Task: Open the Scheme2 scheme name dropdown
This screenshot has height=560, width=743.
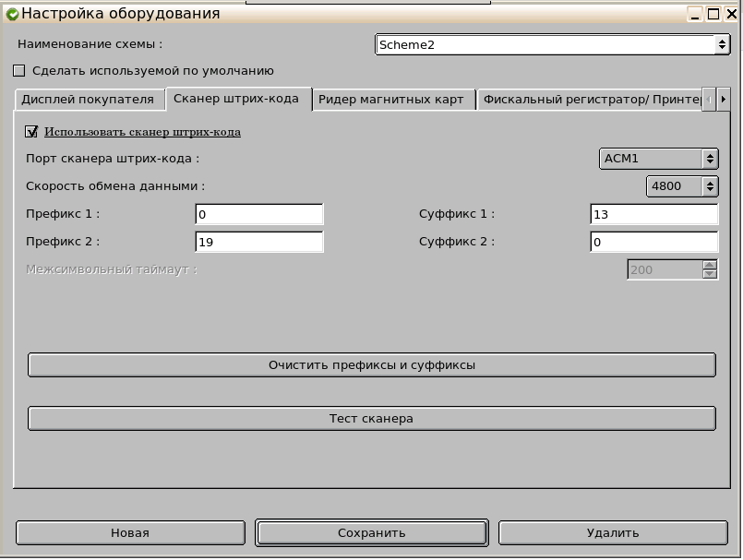Action: click(552, 44)
